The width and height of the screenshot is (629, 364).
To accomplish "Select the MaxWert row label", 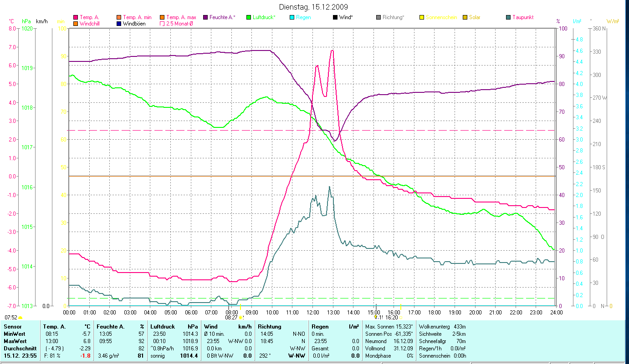I will click(15, 341).
